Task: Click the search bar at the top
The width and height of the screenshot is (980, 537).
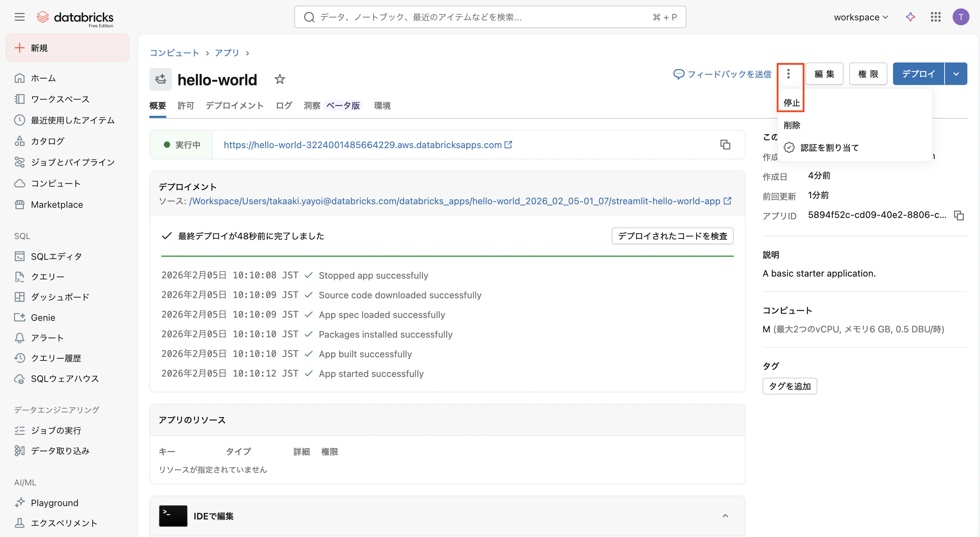Action: (490, 17)
